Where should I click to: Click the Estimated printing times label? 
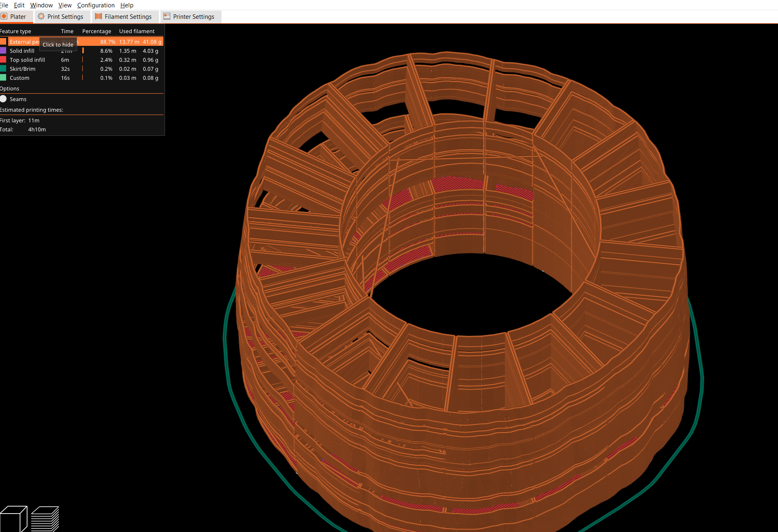[x=32, y=110]
